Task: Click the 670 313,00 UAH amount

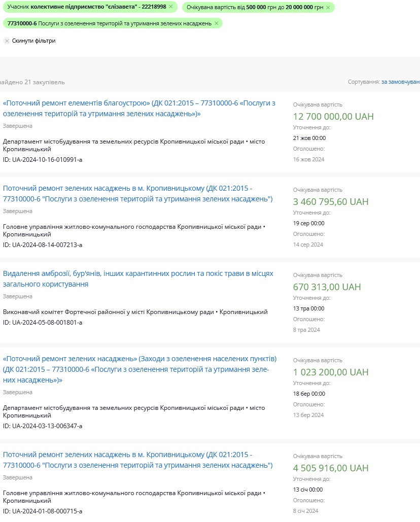Action: (x=327, y=287)
